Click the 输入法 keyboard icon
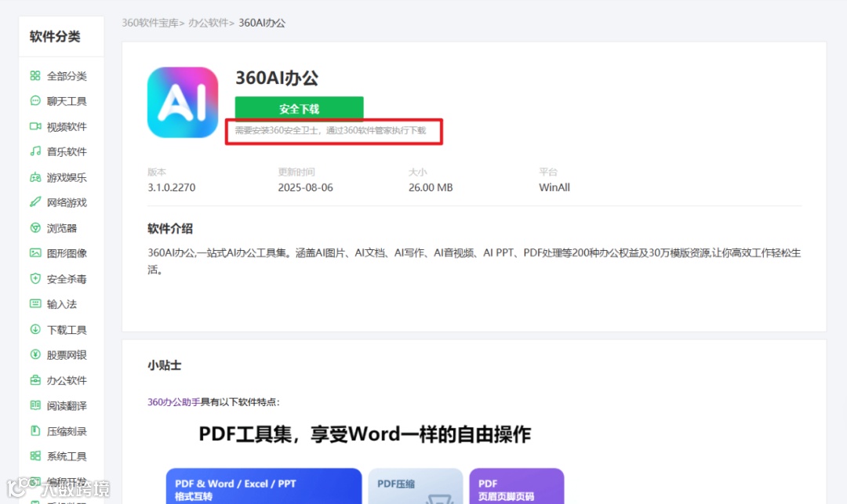The width and height of the screenshot is (847, 504). tap(35, 304)
